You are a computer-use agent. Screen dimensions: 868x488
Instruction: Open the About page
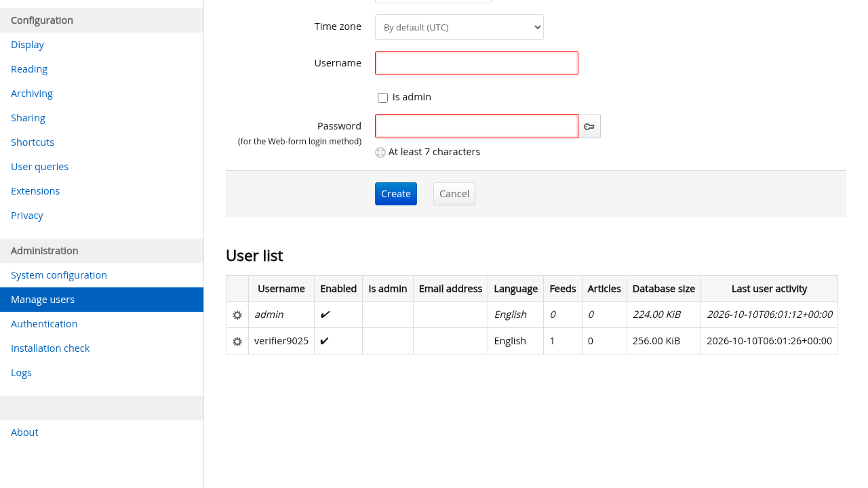(x=24, y=432)
